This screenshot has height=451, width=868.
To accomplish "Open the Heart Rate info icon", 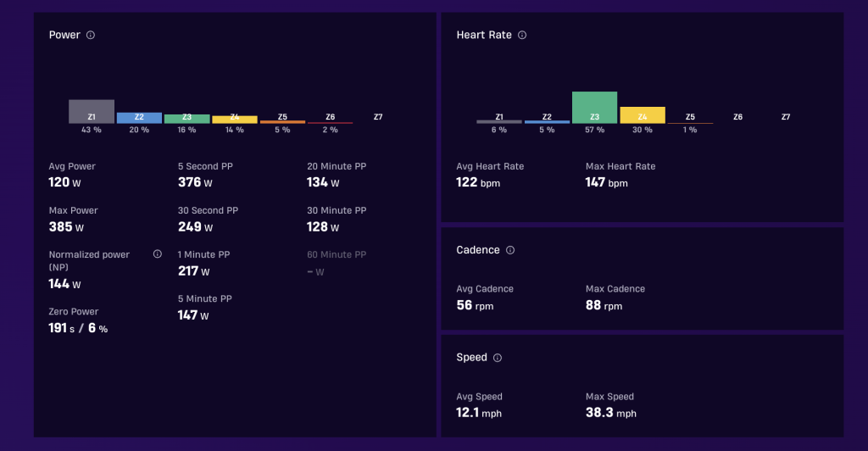I will point(522,35).
